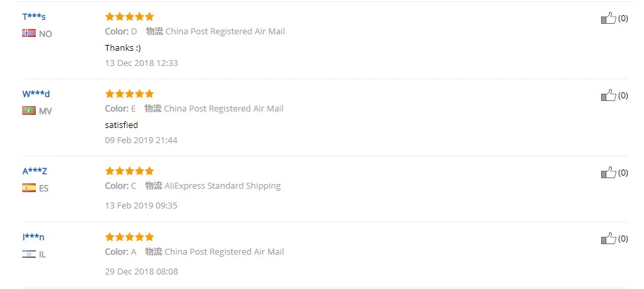
Task: Click the Norway flag icon
Action: click(x=29, y=33)
